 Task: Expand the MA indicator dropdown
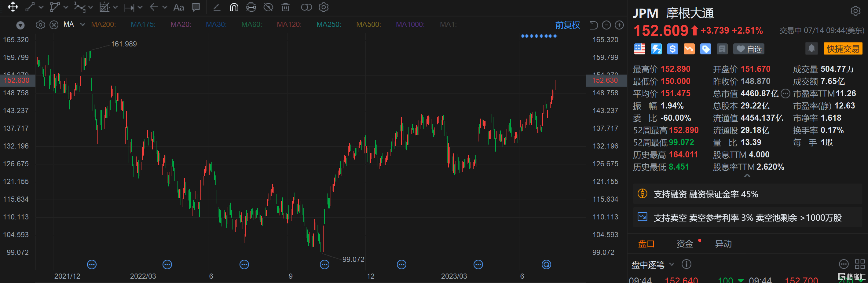pyautogui.click(x=82, y=24)
